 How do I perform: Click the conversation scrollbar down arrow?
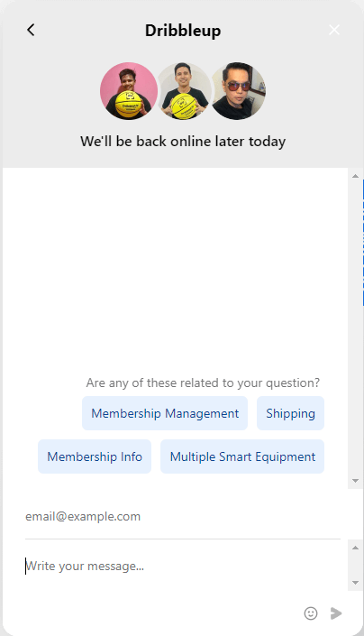356,481
